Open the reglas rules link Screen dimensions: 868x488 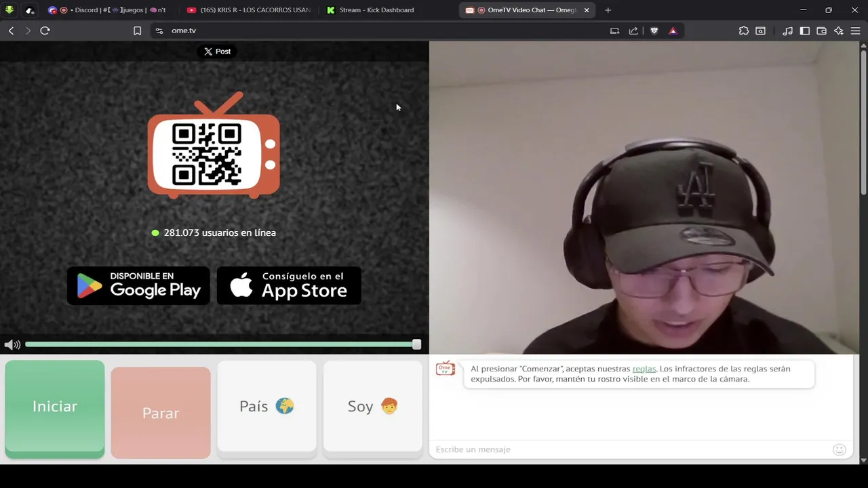644,369
